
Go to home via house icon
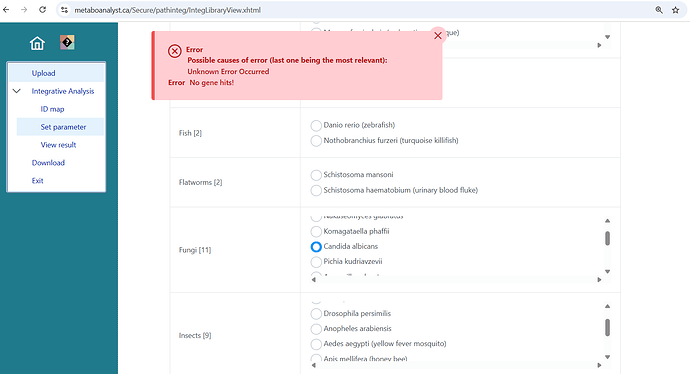point(37,43)
